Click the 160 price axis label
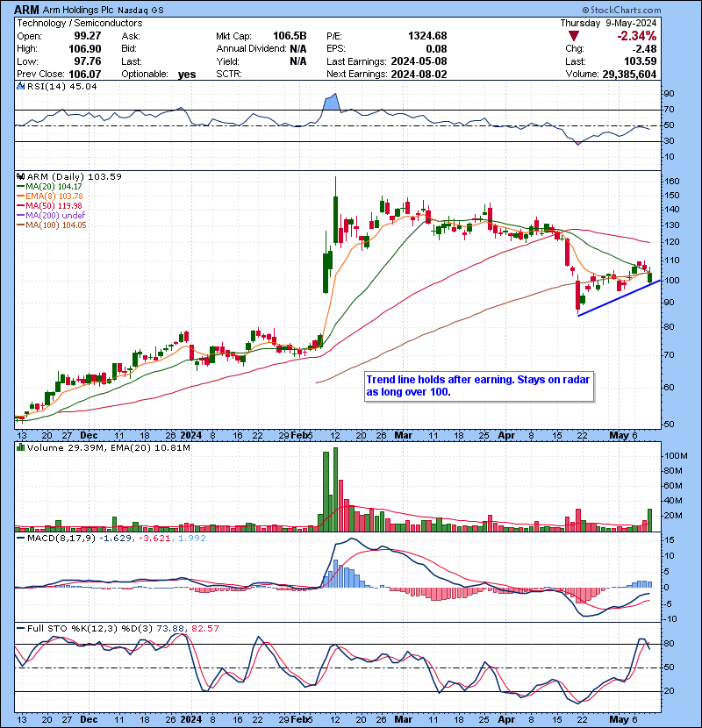The width and height of the screenshot is (702, 728). click(x=672, y=182)
